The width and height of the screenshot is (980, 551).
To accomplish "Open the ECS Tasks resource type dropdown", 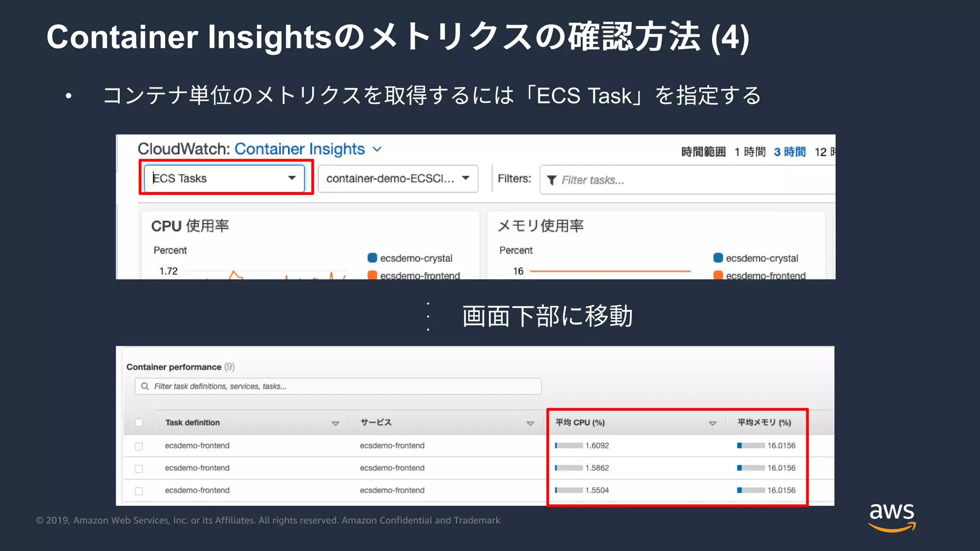I will coord(224,178).
